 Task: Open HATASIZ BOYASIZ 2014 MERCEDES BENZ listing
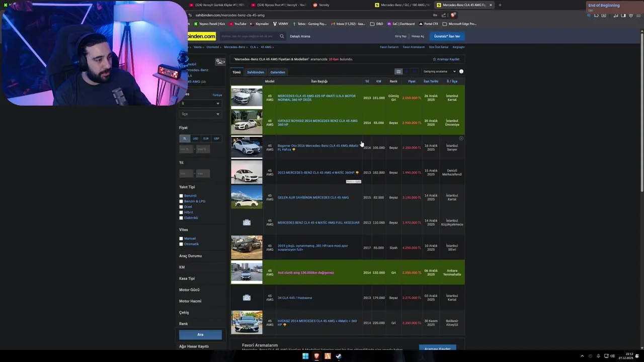pyautogui.click(x=317, y=123)
